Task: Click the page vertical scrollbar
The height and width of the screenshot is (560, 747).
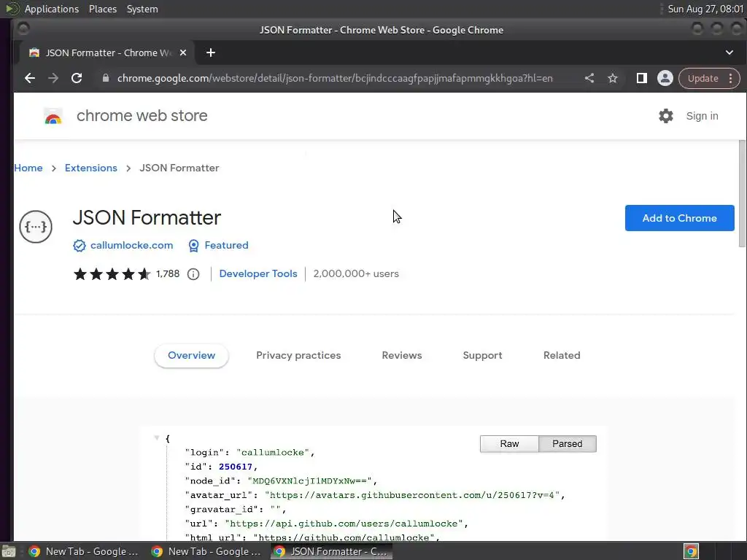Action: [742, 194]
